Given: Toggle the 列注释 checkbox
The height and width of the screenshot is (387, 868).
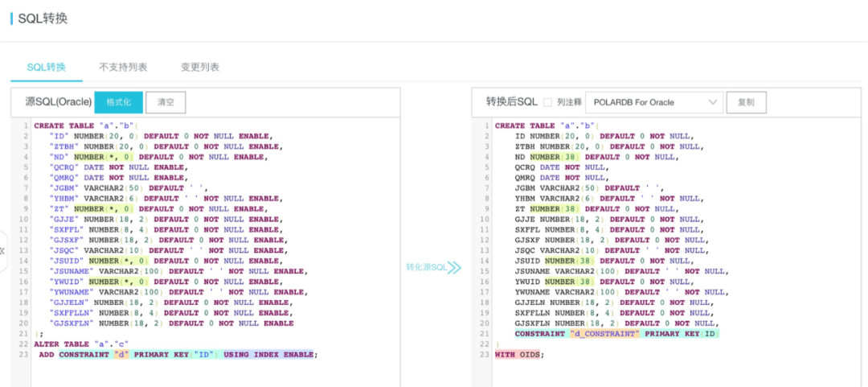Looking at the screenshot, I should [x=547, y=102].
